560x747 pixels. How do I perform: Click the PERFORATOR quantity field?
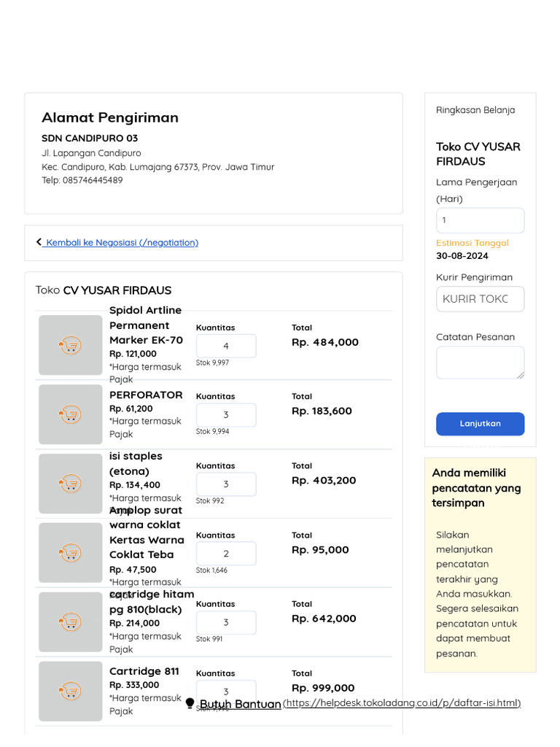click(x=226, y=415)
